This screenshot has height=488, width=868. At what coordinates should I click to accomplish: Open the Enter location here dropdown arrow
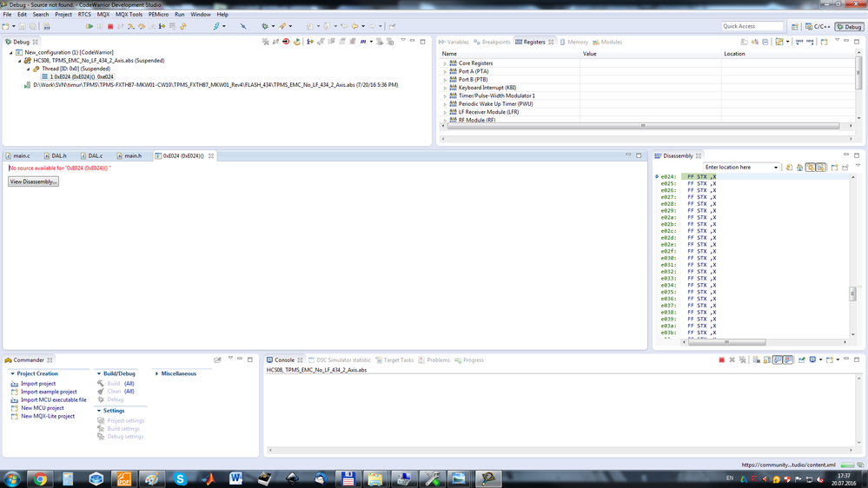(776, 167)
